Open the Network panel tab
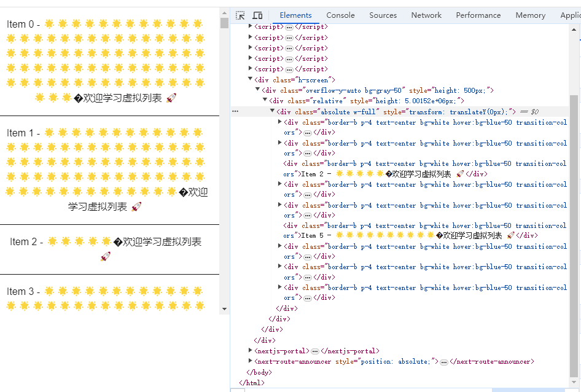The height and width of the screenshot is (392, 581). 426,15
